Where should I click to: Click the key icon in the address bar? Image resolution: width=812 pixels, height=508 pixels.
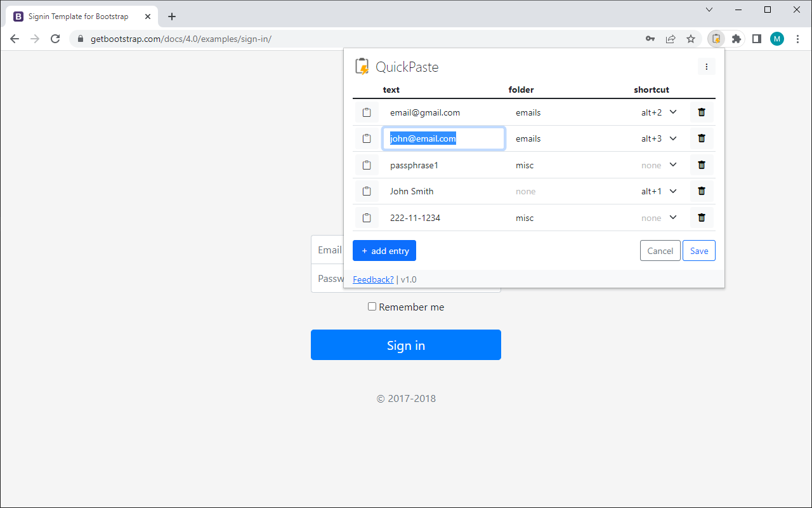coord(650,38)
